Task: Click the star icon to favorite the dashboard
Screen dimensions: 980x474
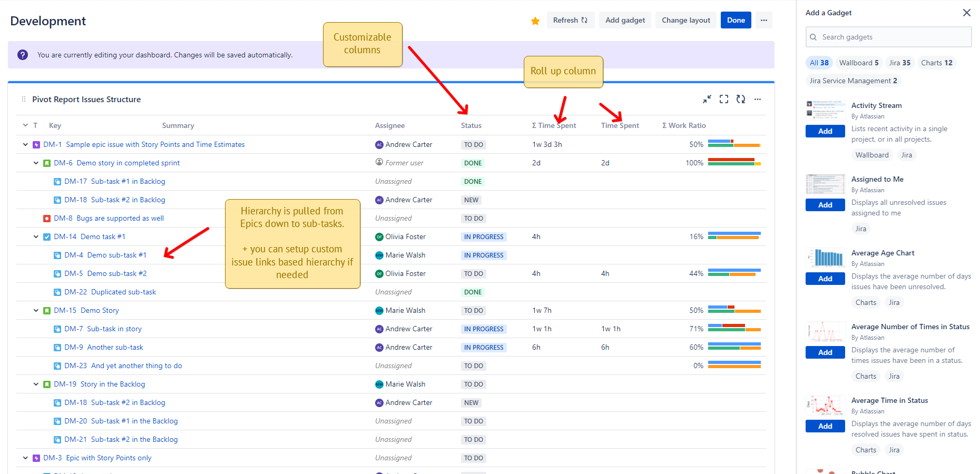Action: (535, 20)
